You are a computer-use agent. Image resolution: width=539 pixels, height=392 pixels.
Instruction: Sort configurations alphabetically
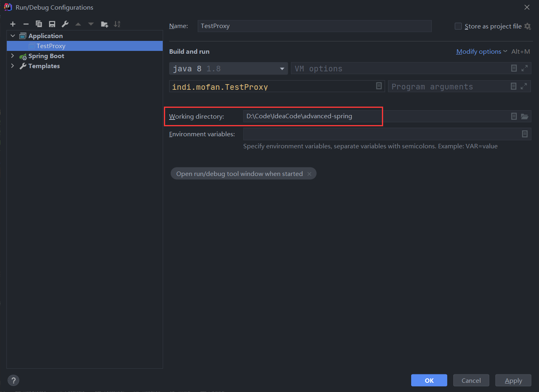click(x=117, y=24)
